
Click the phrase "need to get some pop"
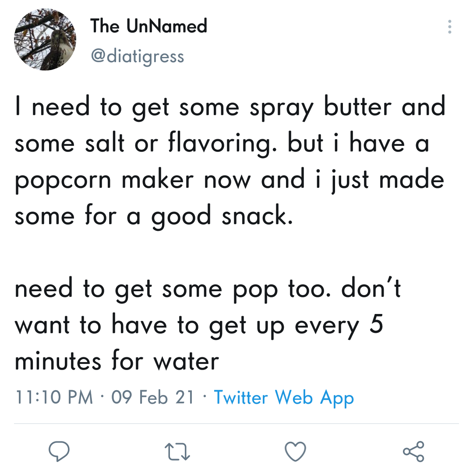[x=146, y=289]
